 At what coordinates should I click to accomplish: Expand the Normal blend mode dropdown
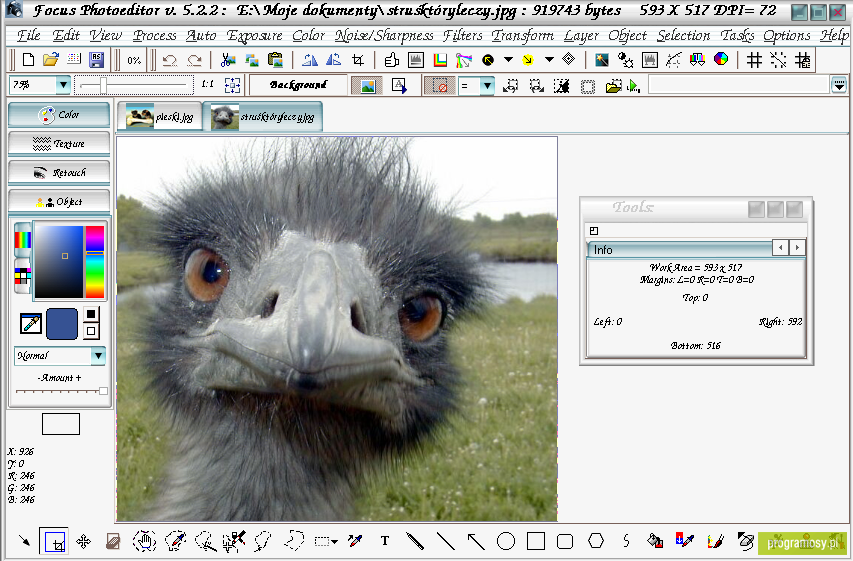click(98, 356)
